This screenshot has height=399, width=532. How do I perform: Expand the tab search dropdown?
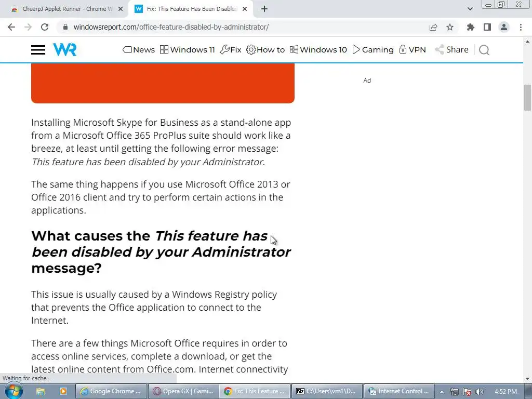(x=470, y=9)
